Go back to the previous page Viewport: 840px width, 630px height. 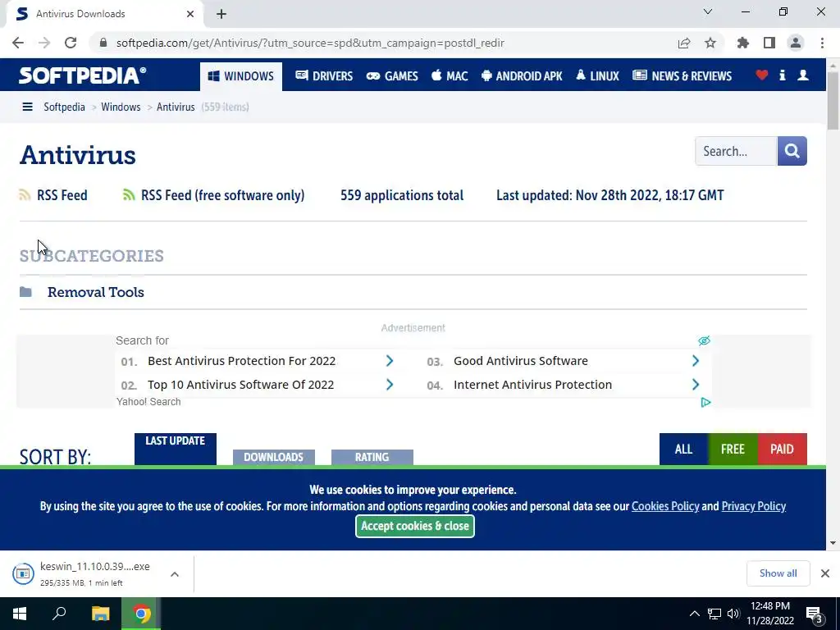(x=18, y=43)
